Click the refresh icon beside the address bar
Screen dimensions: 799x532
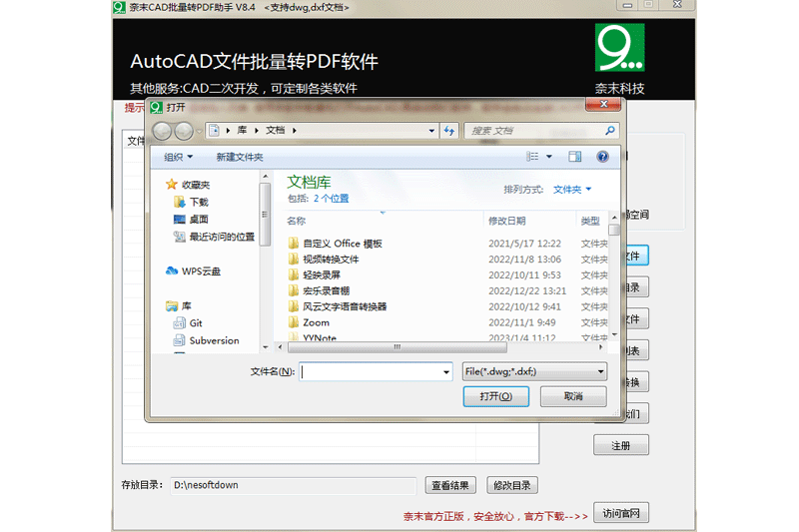[x=448, y=131]
